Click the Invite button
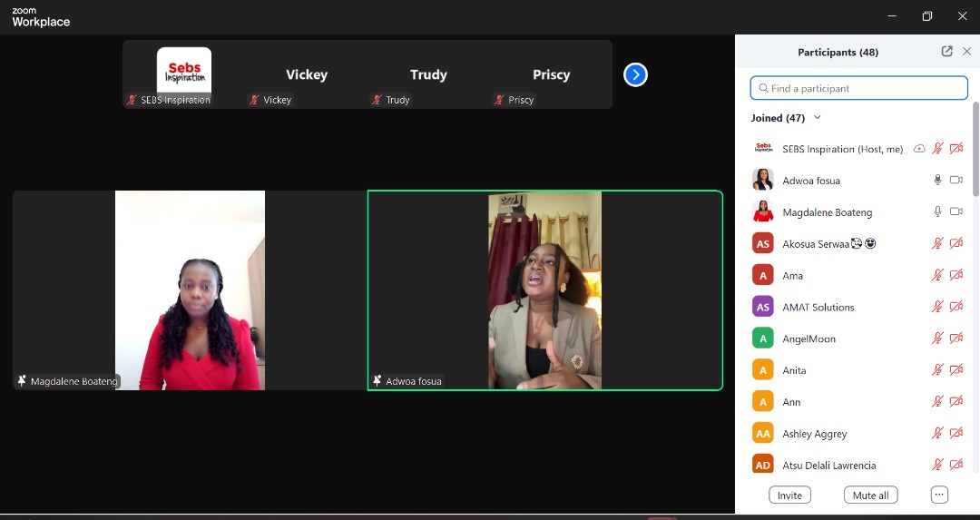The image size is (980, 520). click(789, 495)
